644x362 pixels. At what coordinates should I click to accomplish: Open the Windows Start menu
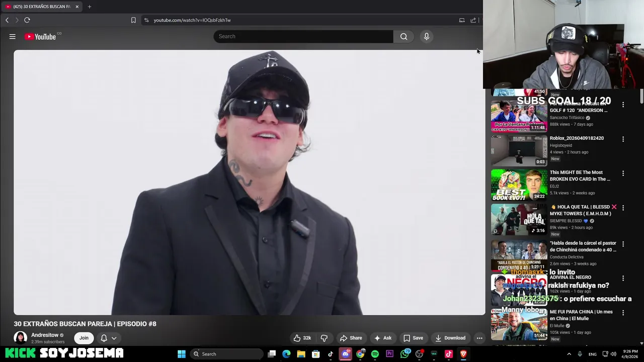[182, 354]
